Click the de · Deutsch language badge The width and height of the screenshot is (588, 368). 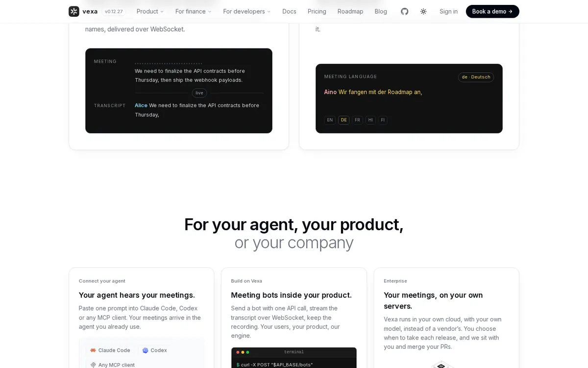click(x=476, y=77)
